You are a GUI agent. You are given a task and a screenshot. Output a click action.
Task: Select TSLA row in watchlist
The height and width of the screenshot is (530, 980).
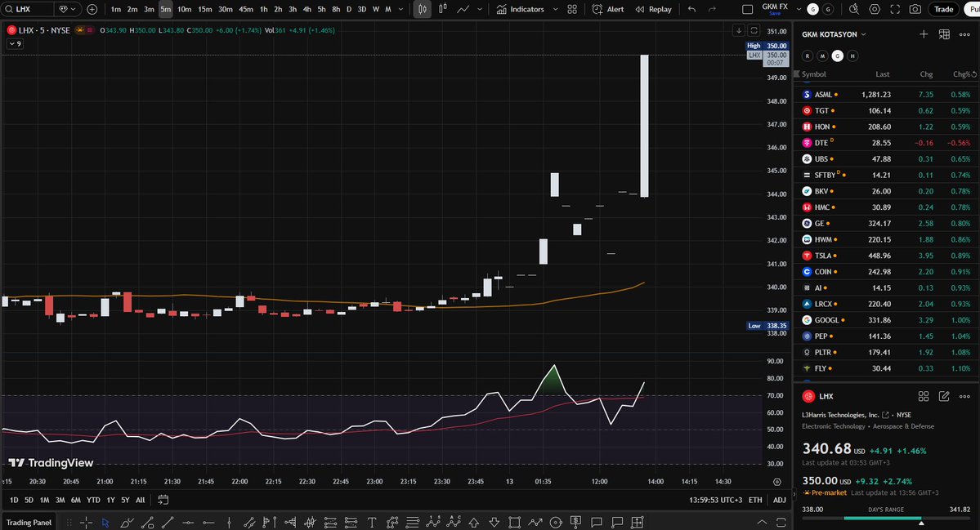click(886, 256)
